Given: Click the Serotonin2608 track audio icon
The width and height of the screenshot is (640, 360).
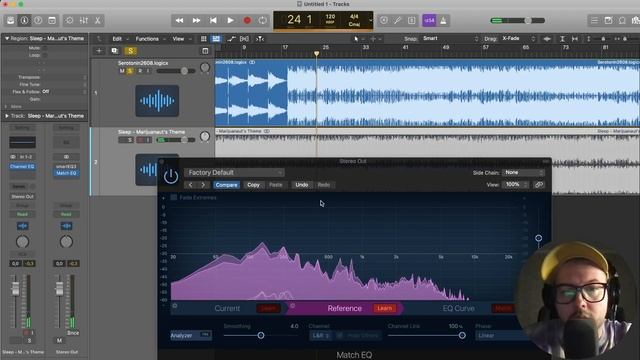Looking at the screenshot, I should click(x=157, y=100).
